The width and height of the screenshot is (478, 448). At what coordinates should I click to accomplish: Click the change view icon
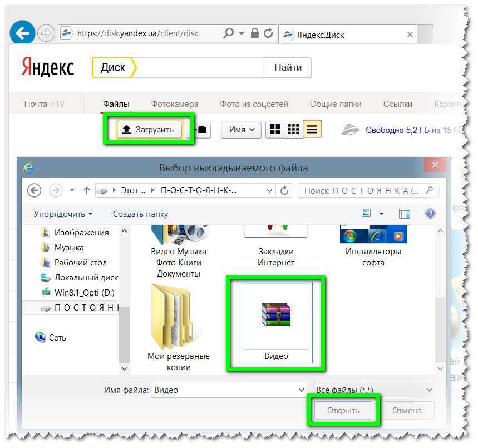[366, 213]
